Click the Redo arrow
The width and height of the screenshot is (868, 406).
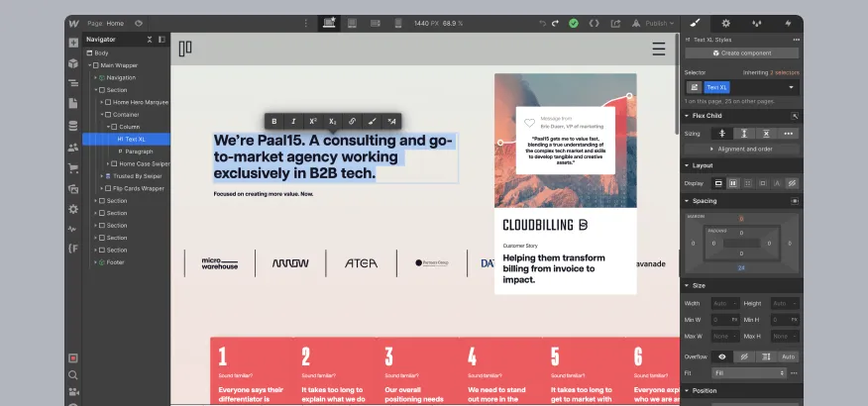click(x=555, y=23)
